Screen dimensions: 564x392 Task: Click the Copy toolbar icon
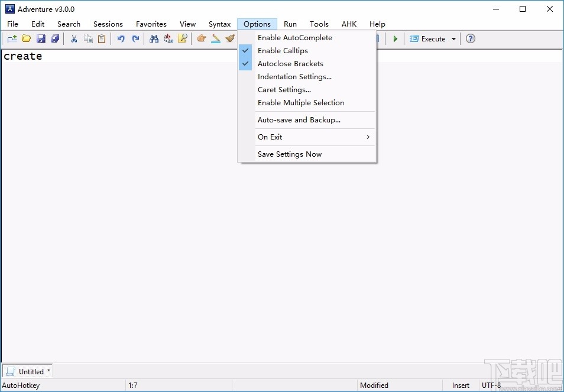[x=88, y=38]
